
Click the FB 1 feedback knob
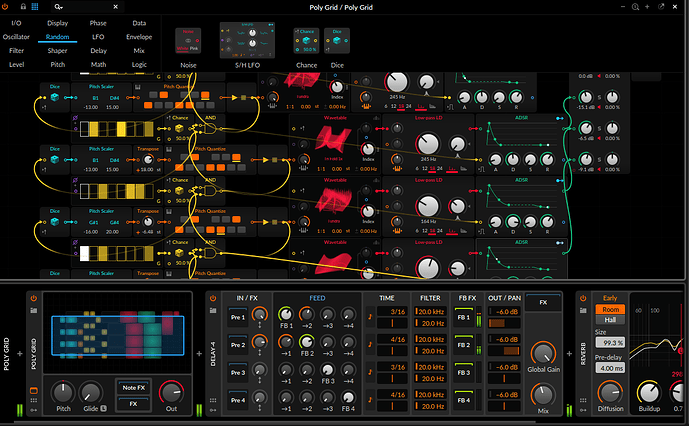pos(286,314)
